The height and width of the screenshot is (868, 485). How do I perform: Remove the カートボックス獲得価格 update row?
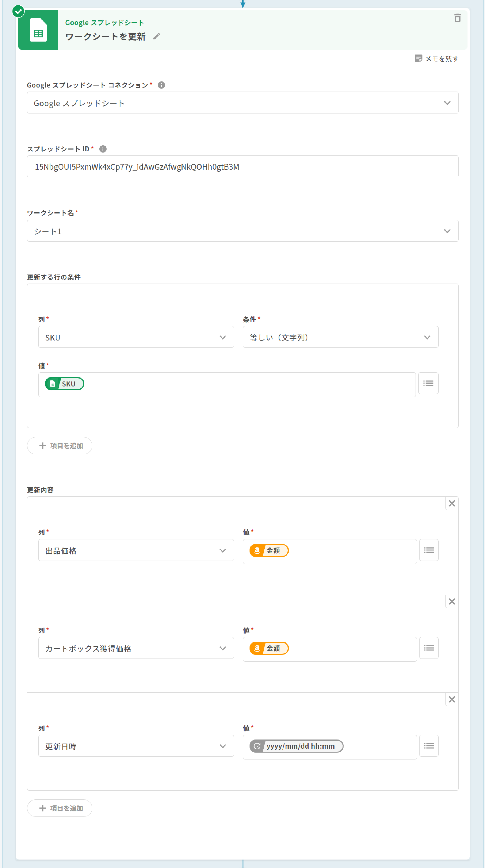click(452, 601)
